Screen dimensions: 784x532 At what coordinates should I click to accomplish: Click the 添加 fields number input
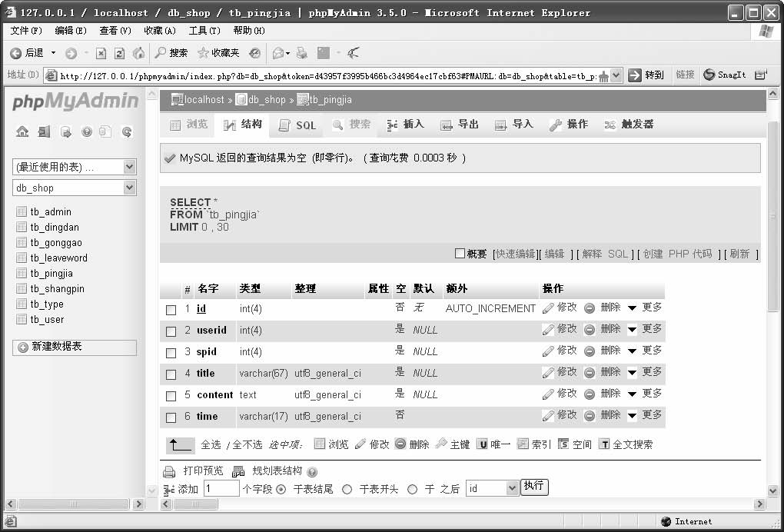(221, 488)
